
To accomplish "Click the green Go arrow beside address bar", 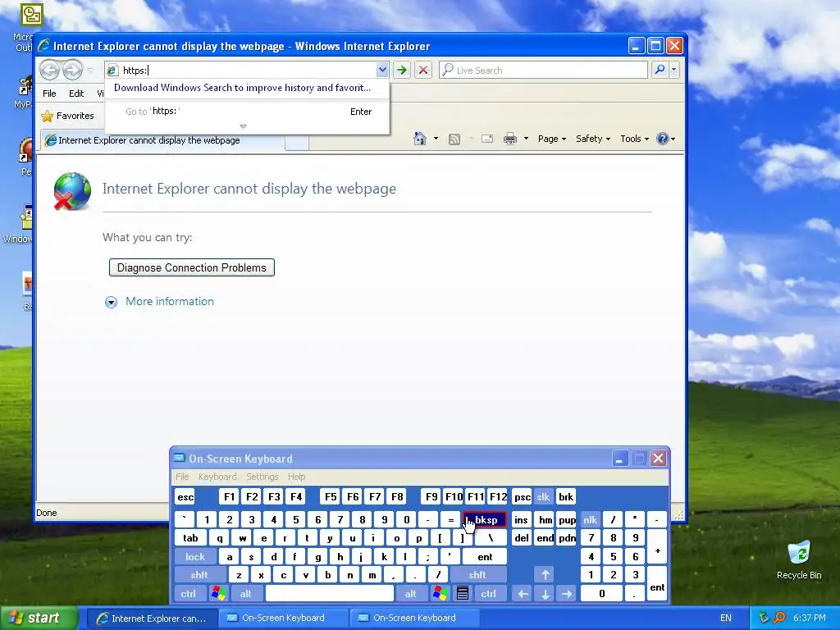I will click(402, 70).
